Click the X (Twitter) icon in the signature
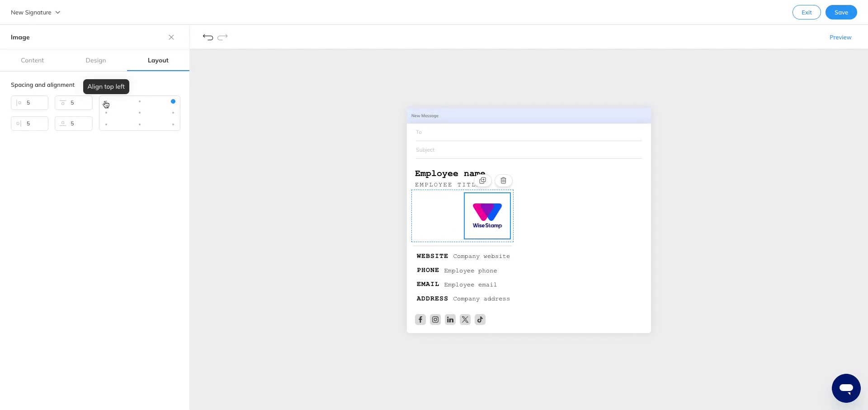 pyautogui.click(x=465, y=319)
